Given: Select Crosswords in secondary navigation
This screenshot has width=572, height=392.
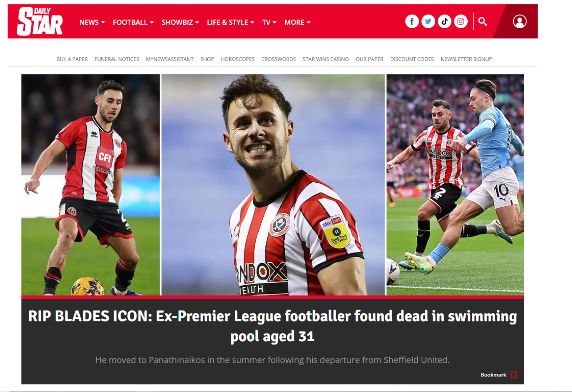Looking at the screenshot, I should coord(278,59).
